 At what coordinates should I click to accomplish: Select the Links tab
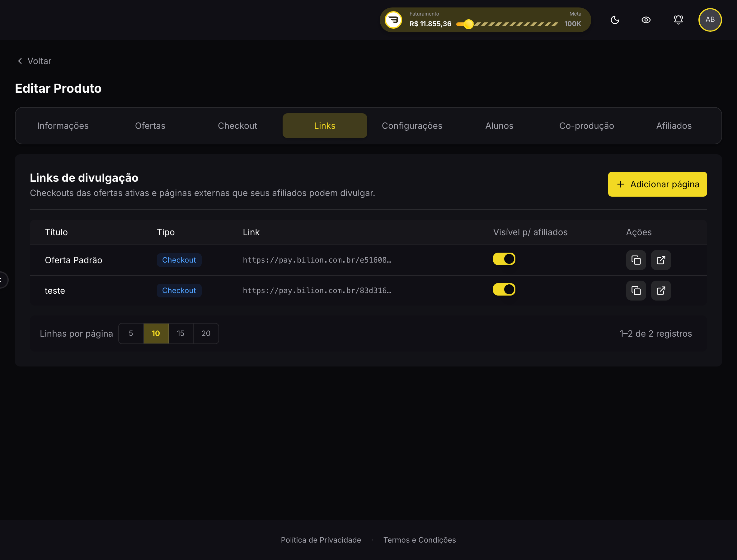[x=325, y=126]
